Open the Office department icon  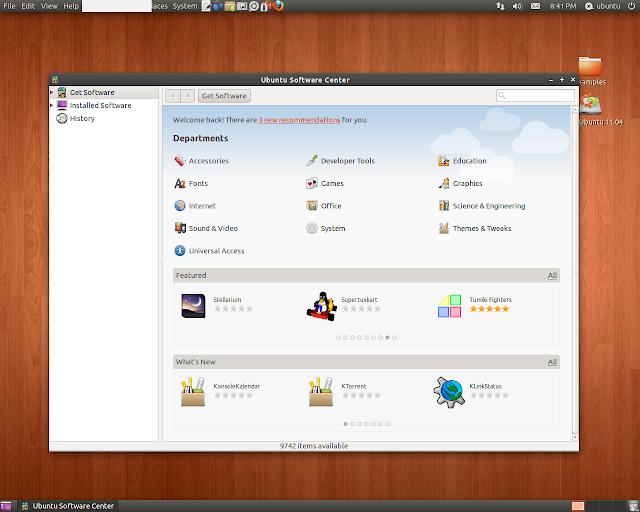312,206
